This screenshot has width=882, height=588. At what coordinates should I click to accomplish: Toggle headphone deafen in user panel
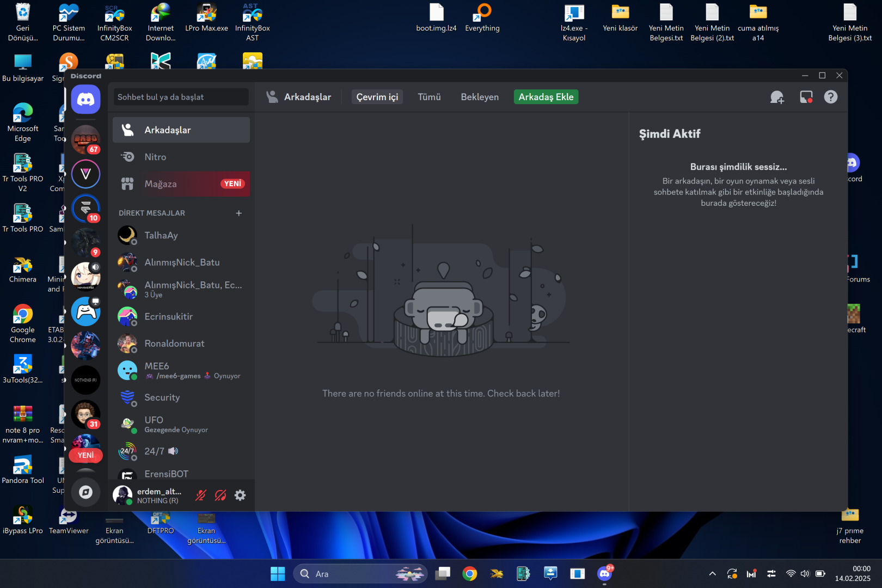[220, 495]
